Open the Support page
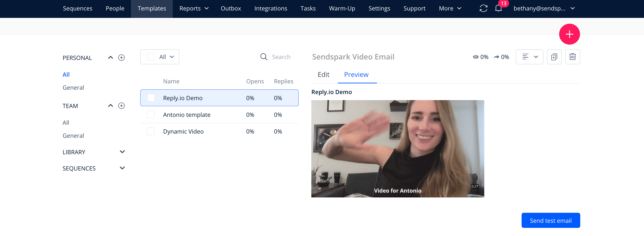The width and height of the screenshot is (644, 236). pos(414,9)
